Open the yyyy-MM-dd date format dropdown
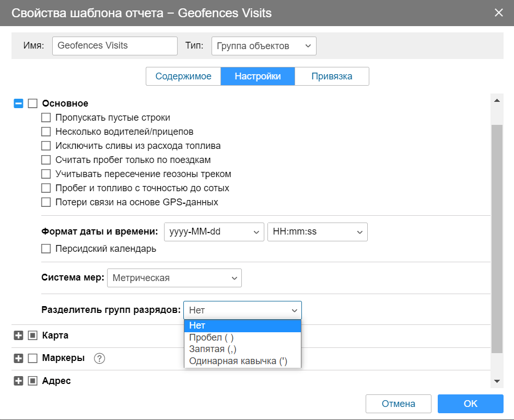 214,232
